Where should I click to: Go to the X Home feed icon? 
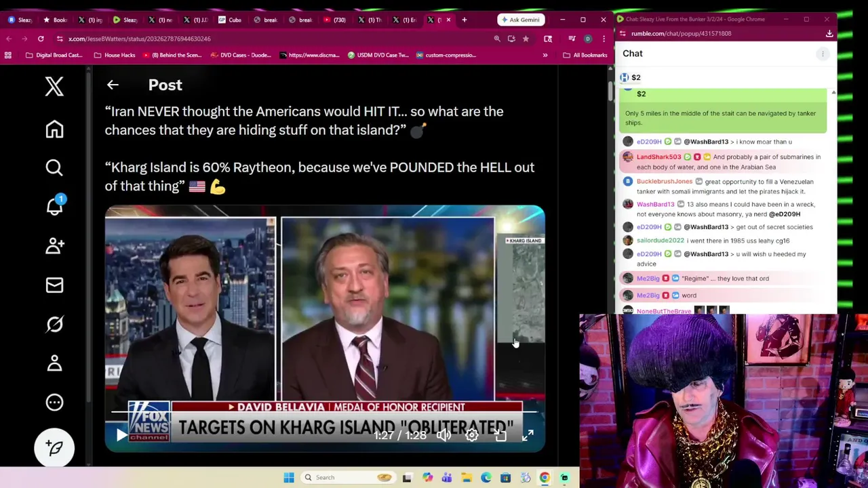coord(54,129)
